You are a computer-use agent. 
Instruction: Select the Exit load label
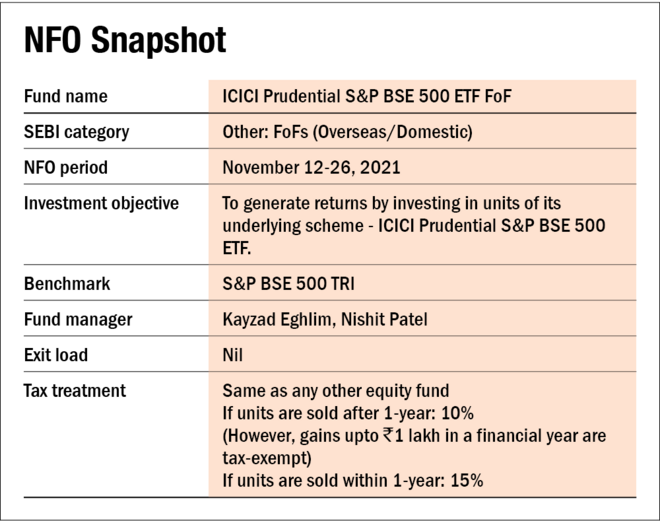tap(56, 355)
